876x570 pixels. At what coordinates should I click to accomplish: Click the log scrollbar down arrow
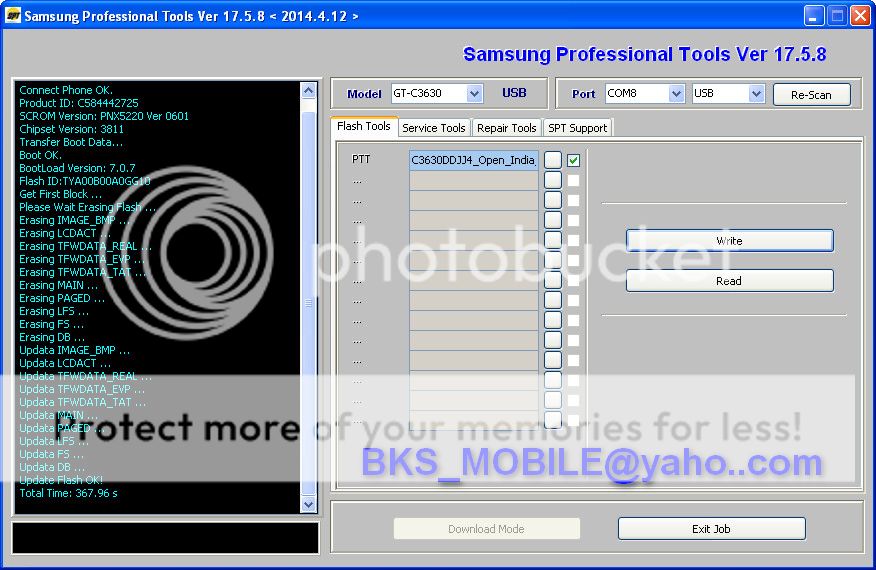click(308, 504)
